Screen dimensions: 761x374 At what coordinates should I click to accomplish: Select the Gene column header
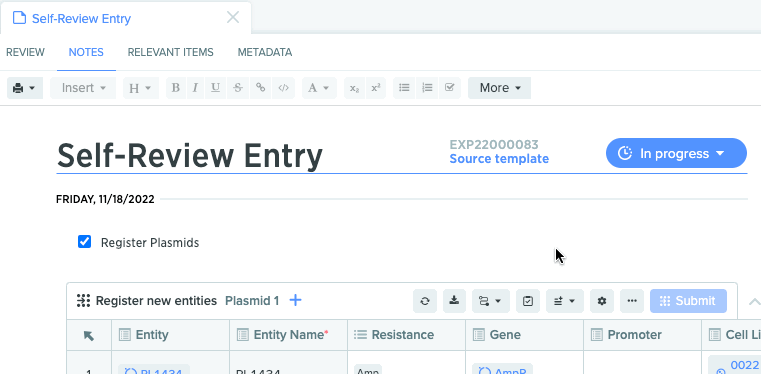tap(524, 335)
